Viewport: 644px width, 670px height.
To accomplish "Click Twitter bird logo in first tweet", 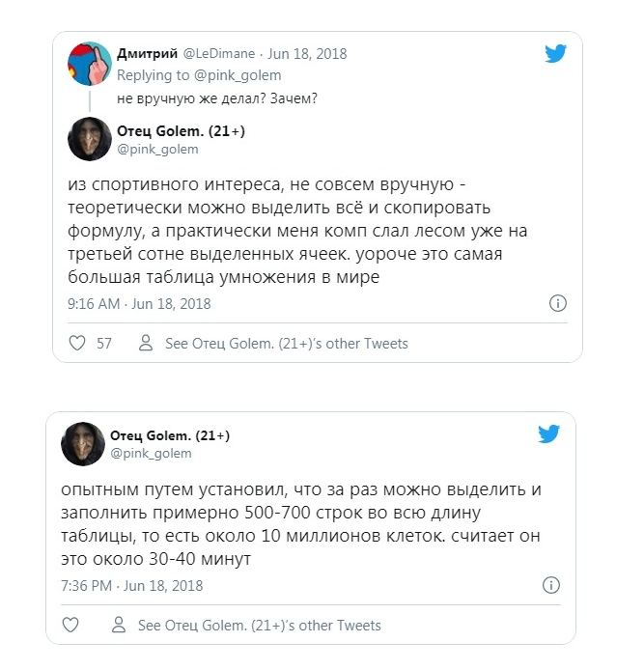I will coord(555,54).
